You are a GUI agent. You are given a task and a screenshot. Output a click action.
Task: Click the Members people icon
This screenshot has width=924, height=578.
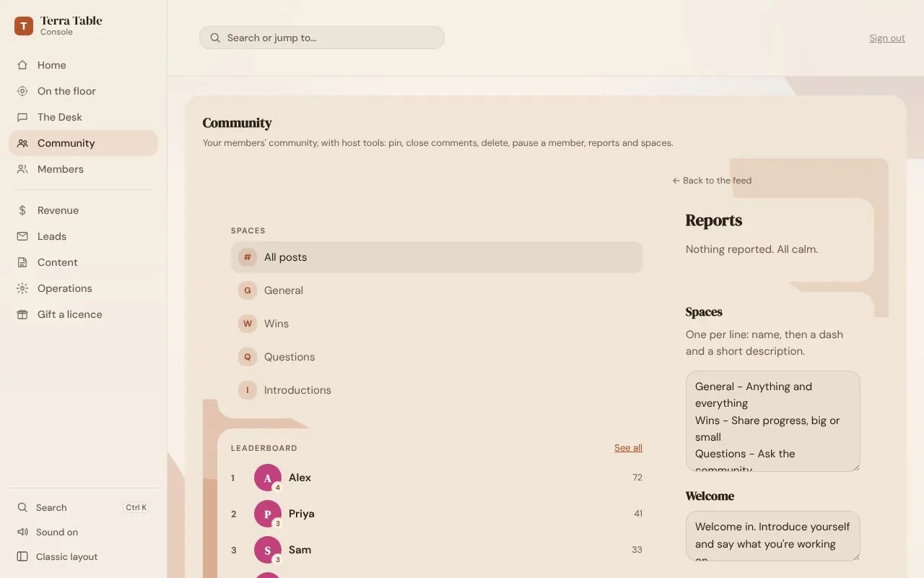pyautogui.click(x=22, y=169)
